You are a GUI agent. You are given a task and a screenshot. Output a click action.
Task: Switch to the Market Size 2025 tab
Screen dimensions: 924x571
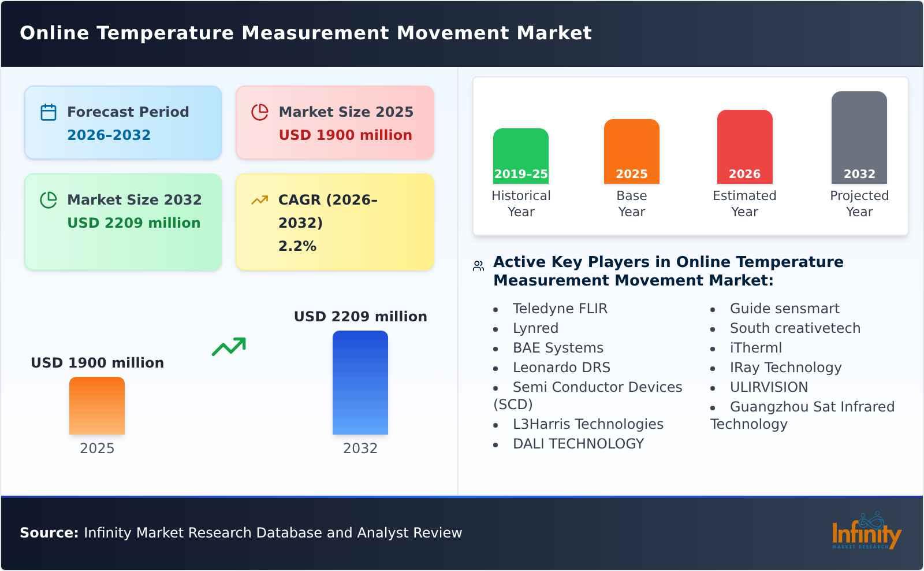(x=334, y=122)
